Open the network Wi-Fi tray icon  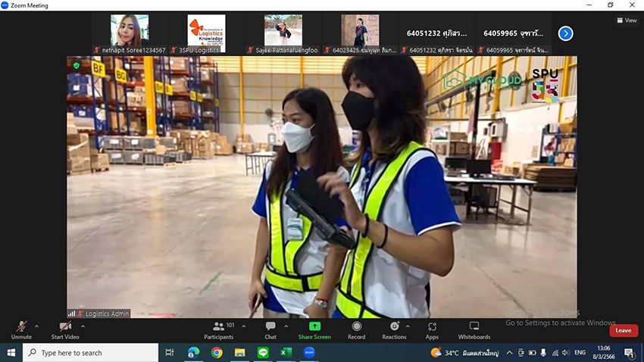[x=555, y=353]
